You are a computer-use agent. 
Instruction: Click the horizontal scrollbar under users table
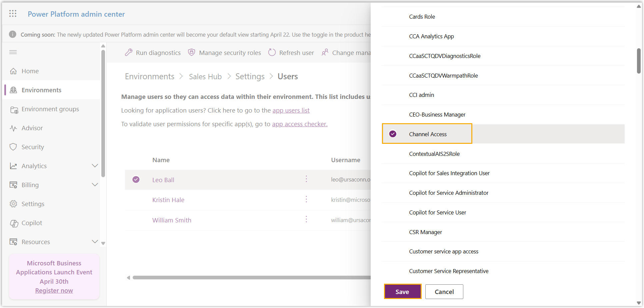[250, 278]
